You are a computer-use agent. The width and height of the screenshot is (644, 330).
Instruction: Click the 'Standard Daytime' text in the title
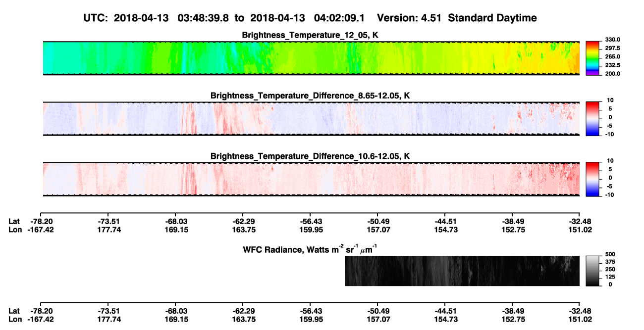491,18
